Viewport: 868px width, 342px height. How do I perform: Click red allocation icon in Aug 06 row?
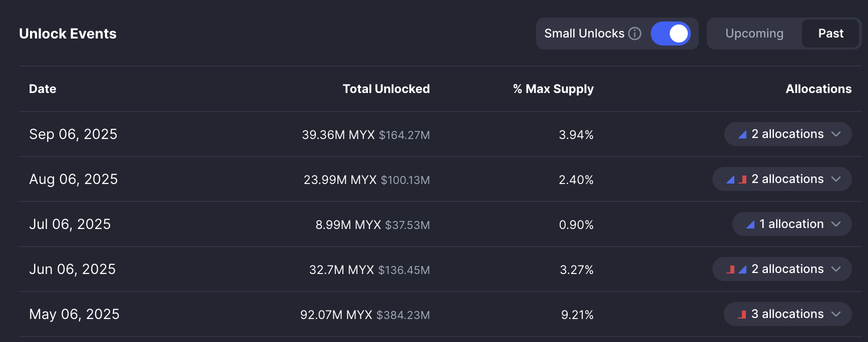tap(743, 179)
